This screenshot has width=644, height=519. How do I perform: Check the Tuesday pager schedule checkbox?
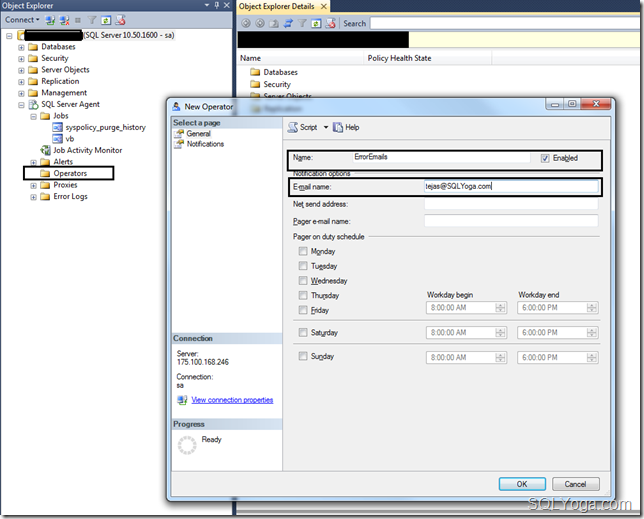tap(303, 266)
